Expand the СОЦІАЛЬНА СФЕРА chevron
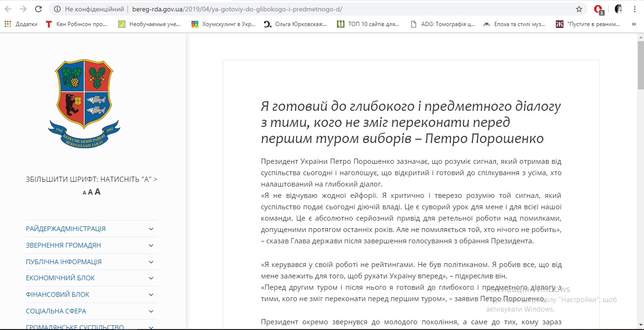 (x=151, y=311)
